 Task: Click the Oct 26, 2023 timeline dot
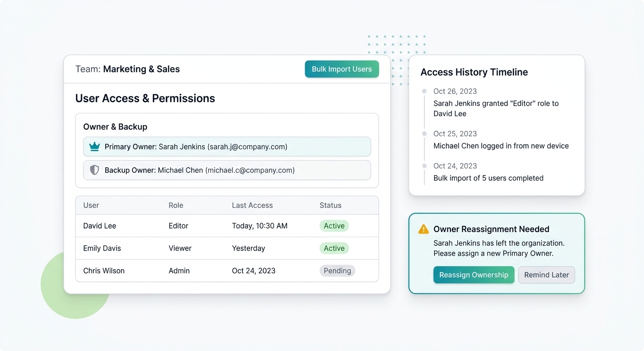[424, 91]
